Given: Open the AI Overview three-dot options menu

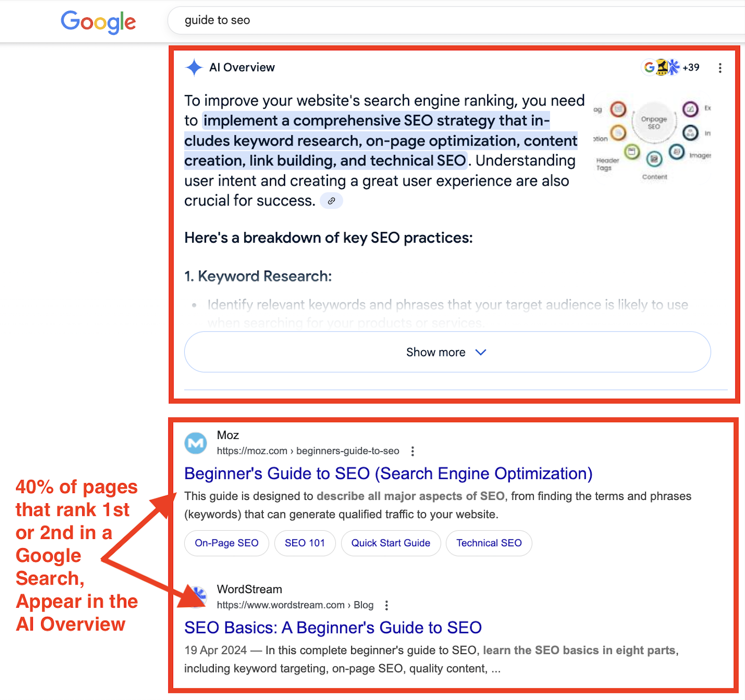Looking at the screenshot, I should pyautogui.click(x=720, y=68).
